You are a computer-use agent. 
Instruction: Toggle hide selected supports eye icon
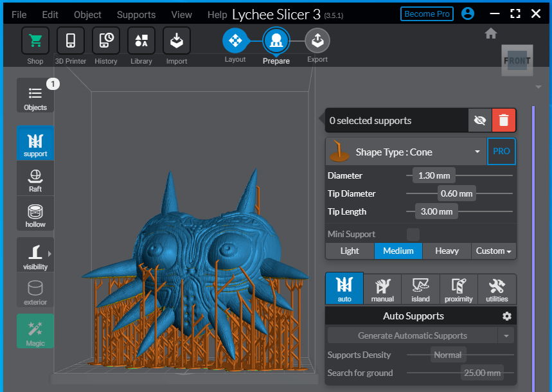(x=480, y=120)
